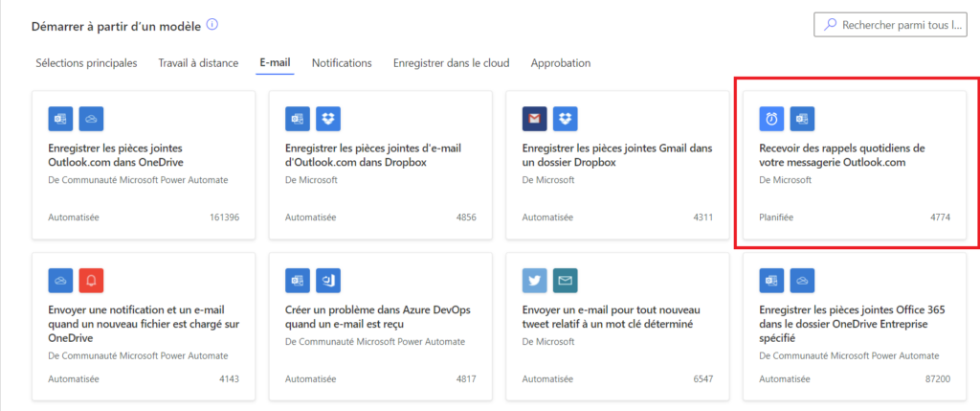Click the Gmail icon on the Gmail-to-Dropbox card
The image size is (980, 411).
point(534,119)
